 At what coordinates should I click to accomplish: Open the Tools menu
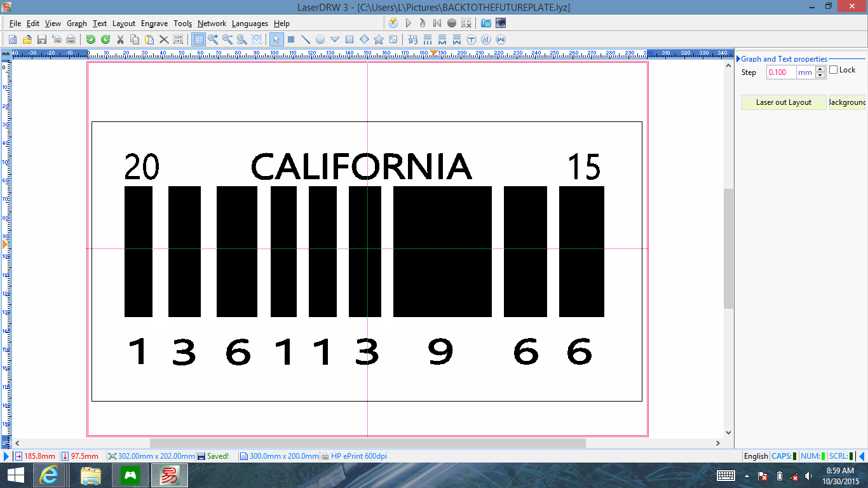pyautogui.click(x=182, y=24)
